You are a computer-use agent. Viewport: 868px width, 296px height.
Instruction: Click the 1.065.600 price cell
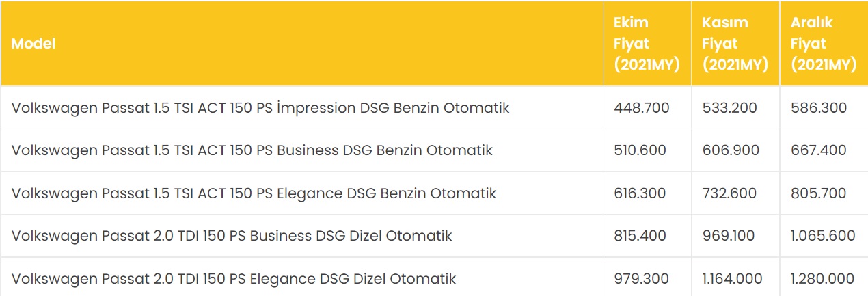click(823, 236)
